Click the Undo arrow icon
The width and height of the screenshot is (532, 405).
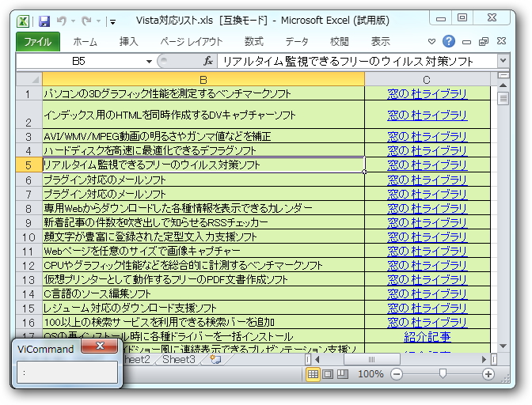(x=62, y=21)
